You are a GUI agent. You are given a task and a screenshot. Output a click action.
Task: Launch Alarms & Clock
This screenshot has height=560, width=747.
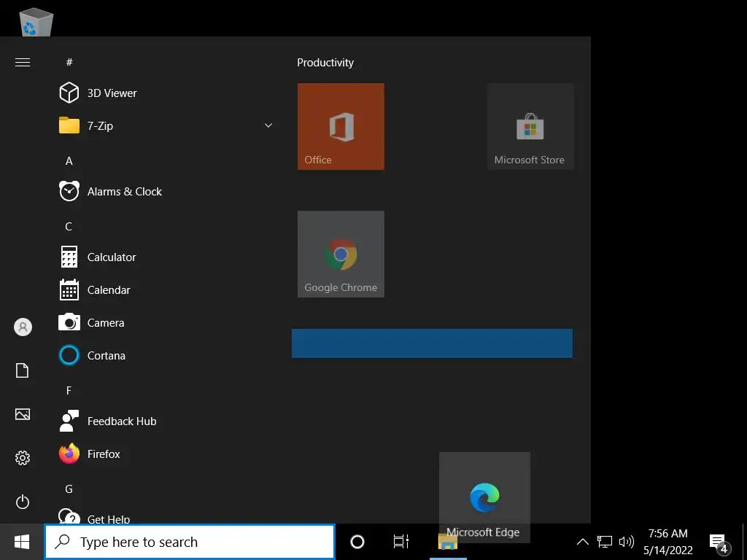point(164,192)
